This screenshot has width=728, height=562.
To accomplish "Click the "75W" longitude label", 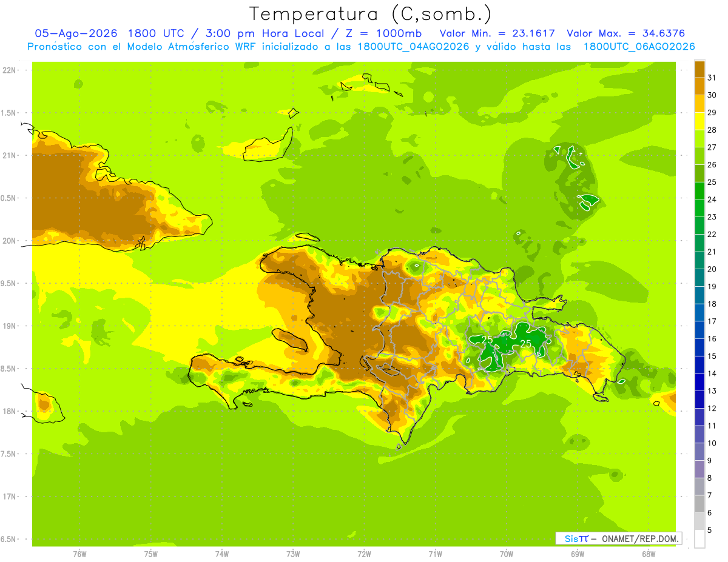I will pyautogui.click(x=151, y=554).
